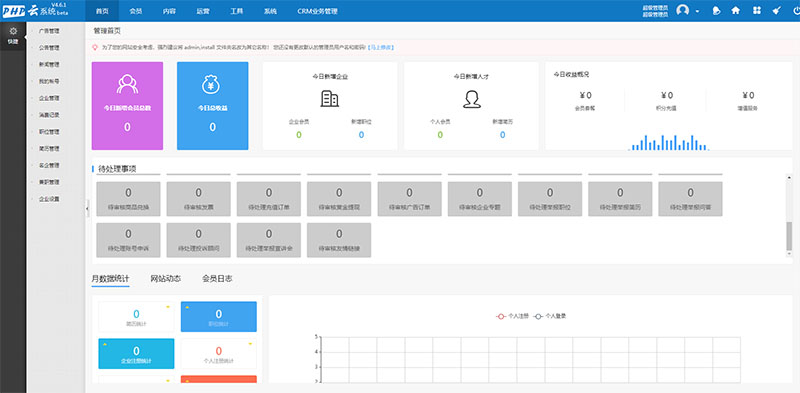This screenshot has width=800, height=393.
Task: Click the 马上修改 link in the warning
Action: [x=381, y=47]
